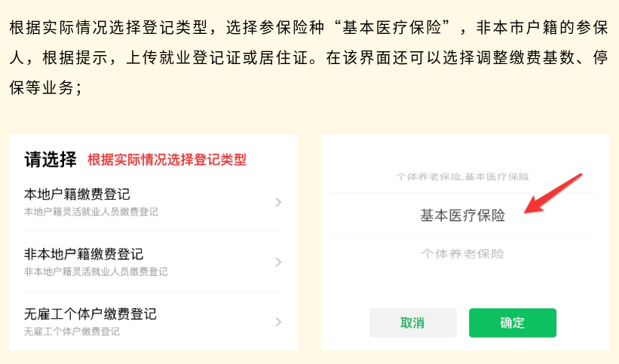Click the chevron beside 非本地户籍缴费登记

pyautogui.click(x=278, y=262)
